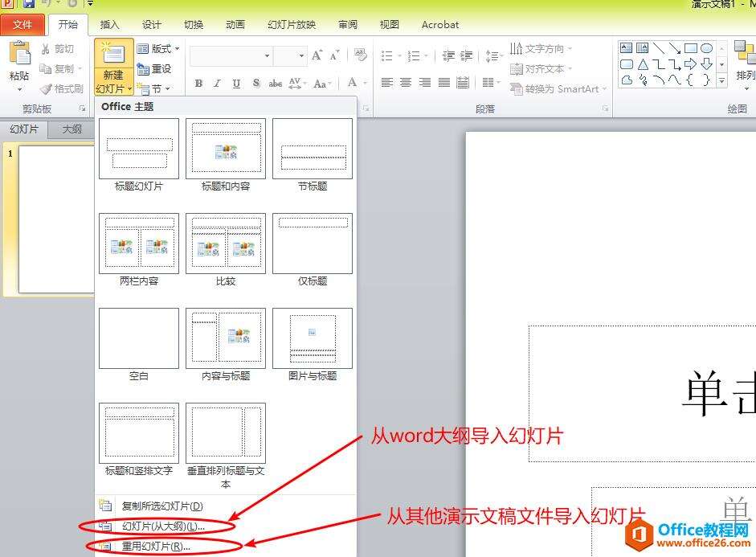Viewport: 756px width, 557px height.
Task: Open the Numbering list dropdown
Action: point(418,56)
